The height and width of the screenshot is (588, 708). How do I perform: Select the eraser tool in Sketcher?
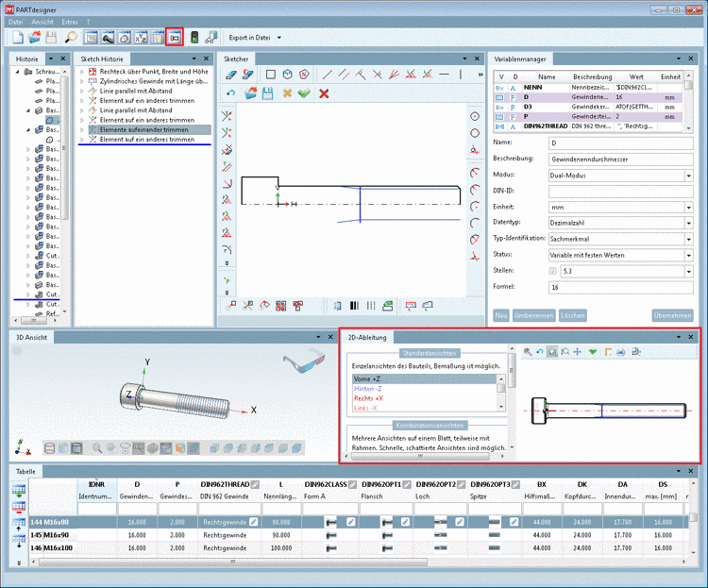230,75
